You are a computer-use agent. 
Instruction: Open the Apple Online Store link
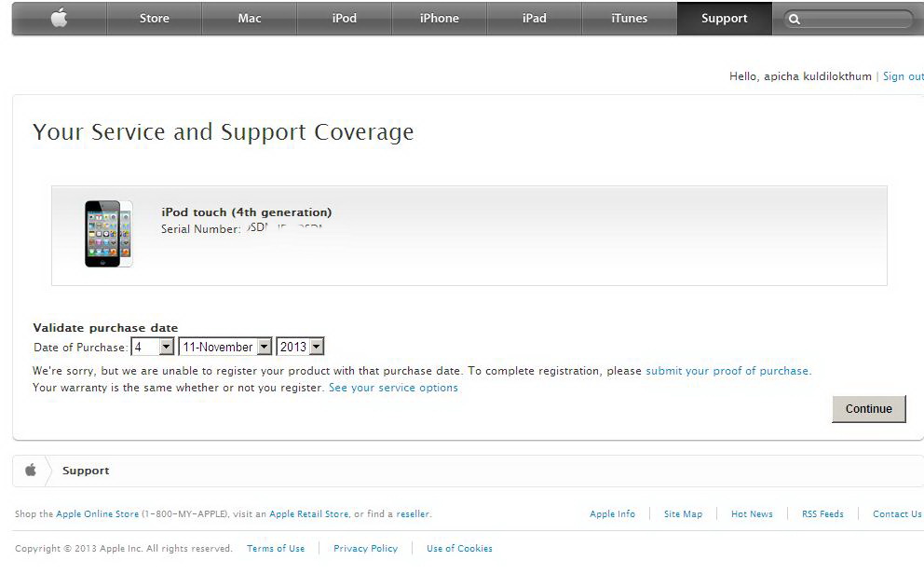[x=97, y=513]
